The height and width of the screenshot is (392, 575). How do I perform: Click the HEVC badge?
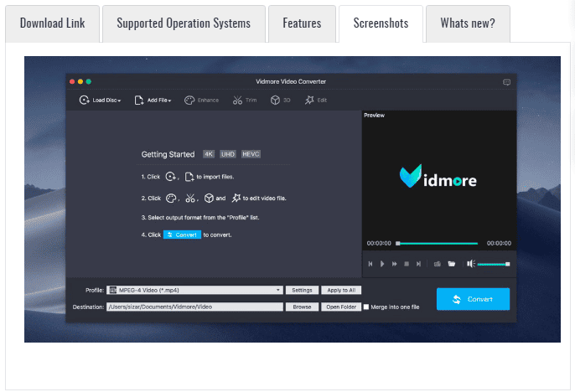point(251,154)
